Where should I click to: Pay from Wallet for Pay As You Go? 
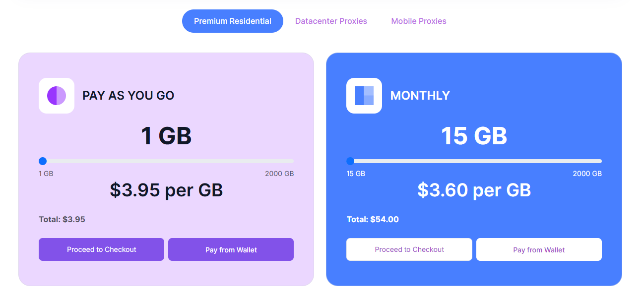pyautogui.click(x=231, y=249)
